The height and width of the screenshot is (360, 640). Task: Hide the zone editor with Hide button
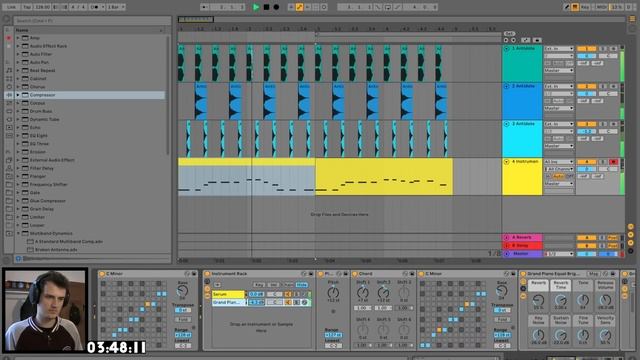[302, 284]
